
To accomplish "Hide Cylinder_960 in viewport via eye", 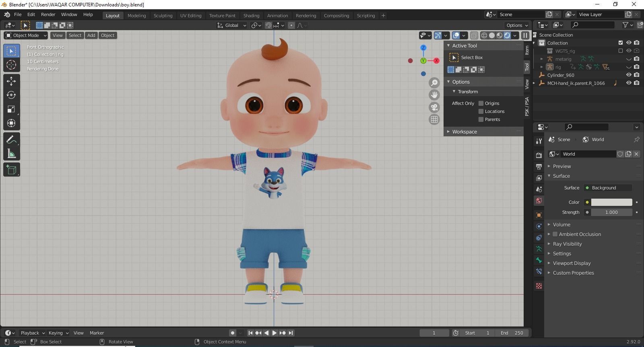I will point(629,75).
